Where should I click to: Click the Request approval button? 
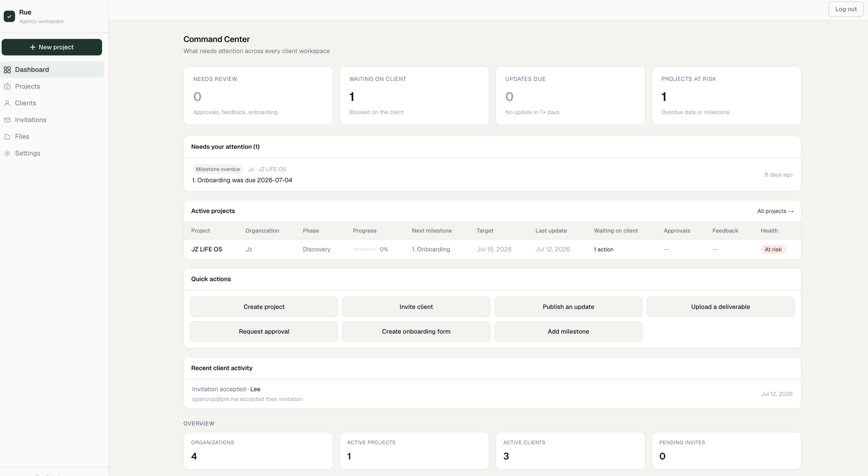[x=264, y=331]
